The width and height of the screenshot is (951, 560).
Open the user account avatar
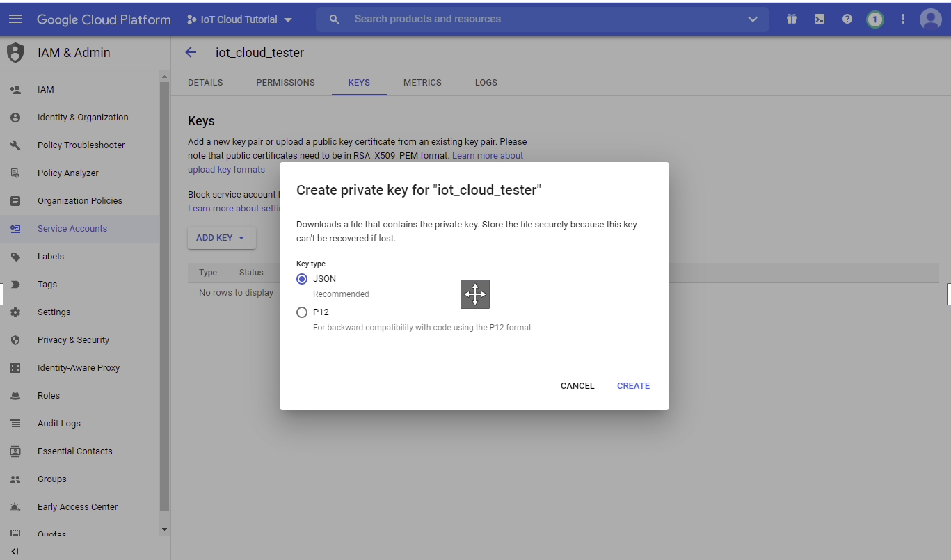tap(931, 19)
